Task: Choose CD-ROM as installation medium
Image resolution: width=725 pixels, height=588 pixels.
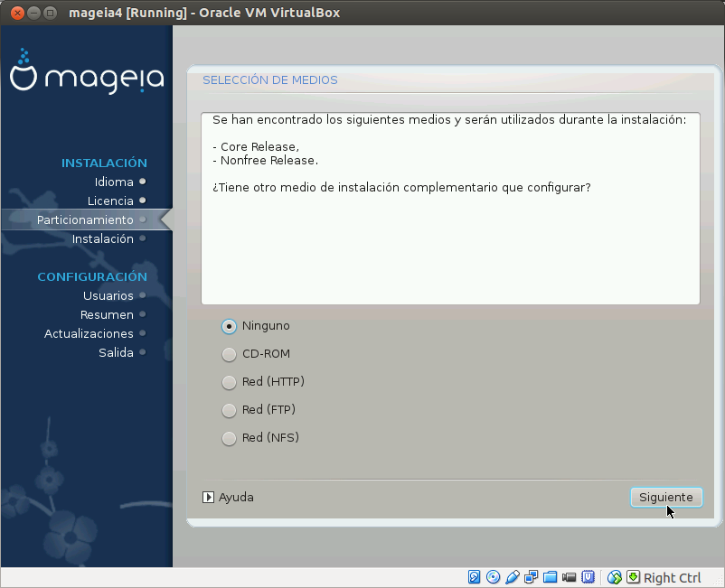Action: coord(229,354)
